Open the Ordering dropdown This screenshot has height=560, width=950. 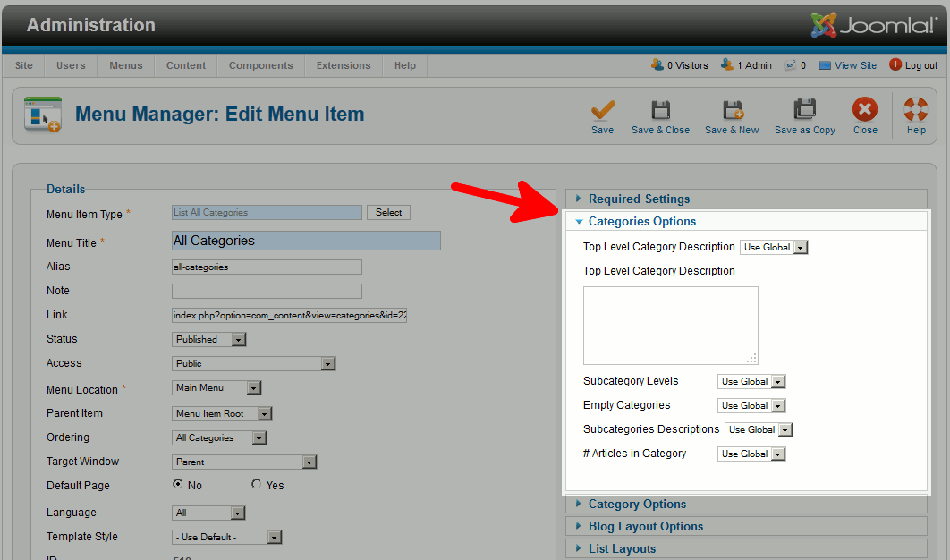[219, 438]
